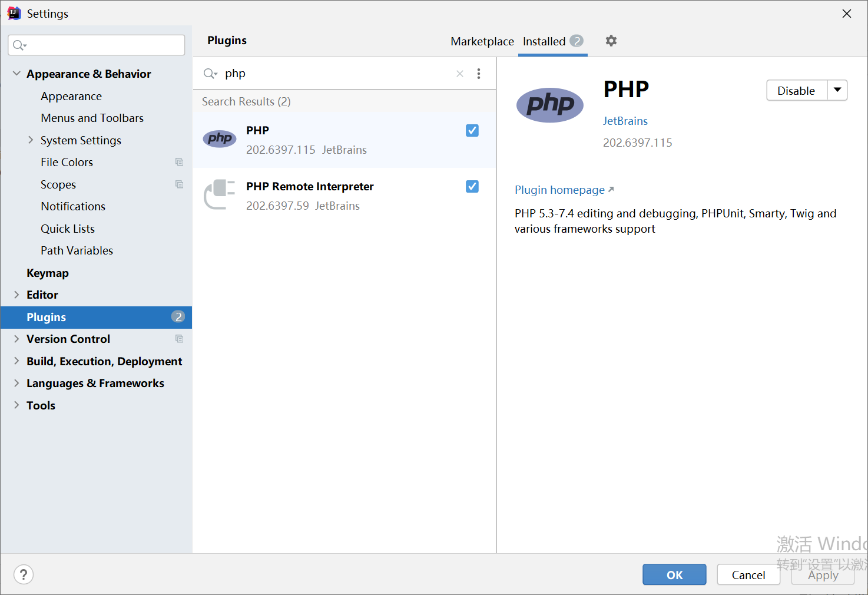868x595 pixels.
Task: Open the search options kebab menu
Action: 479,73
